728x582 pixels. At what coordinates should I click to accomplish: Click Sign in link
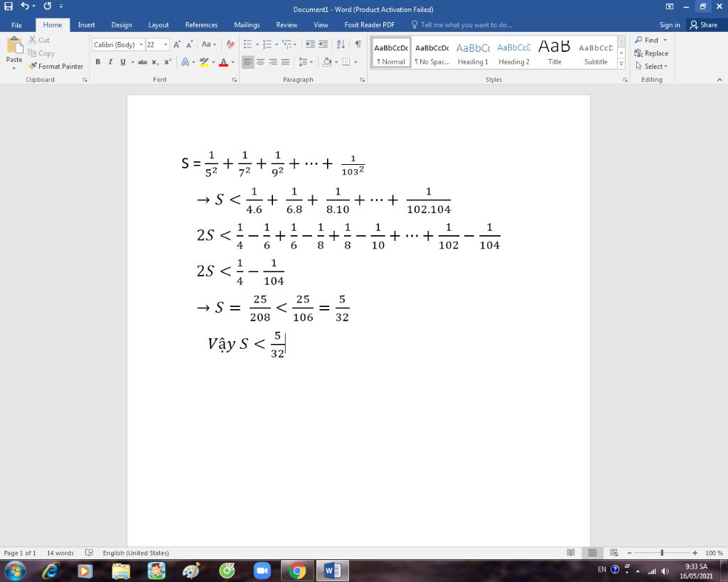pos(670,25)
